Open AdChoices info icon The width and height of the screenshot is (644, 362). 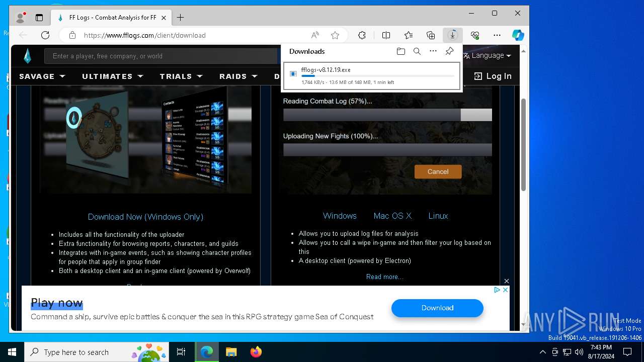click(x=497, y=290)
